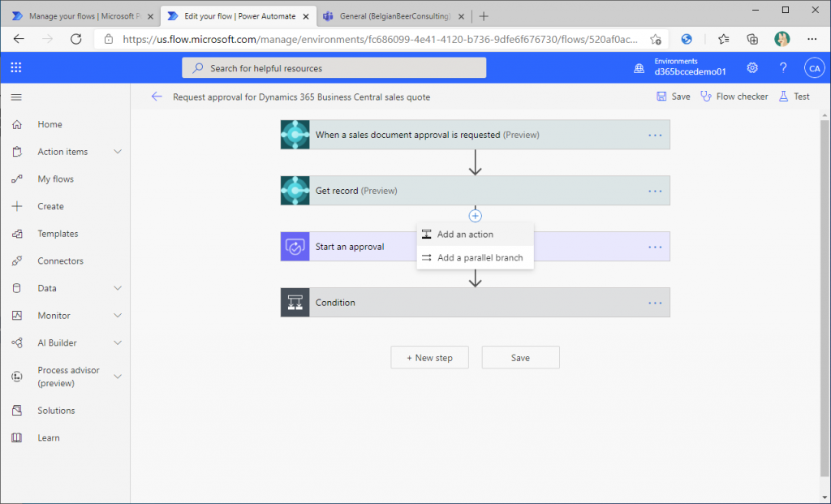The image size is (831, 504).
Task: Open the app launcher waffle icon
Action: click(16, 67)
